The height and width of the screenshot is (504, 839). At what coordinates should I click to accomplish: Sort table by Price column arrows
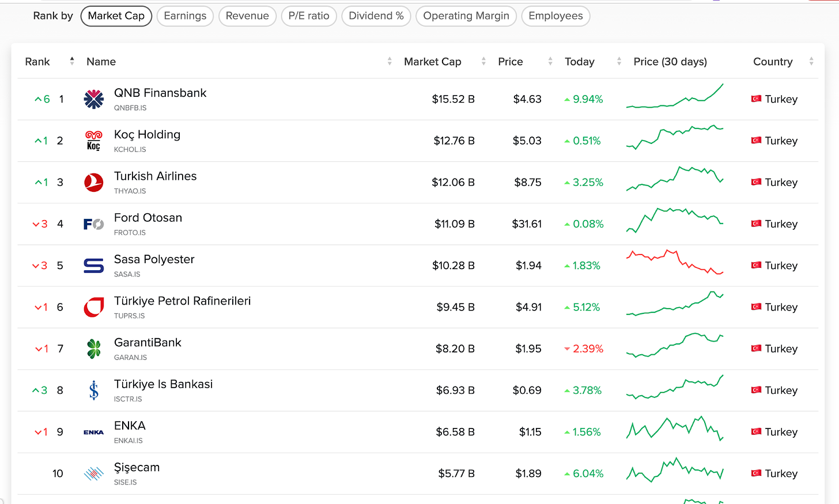tap(550, 61)
